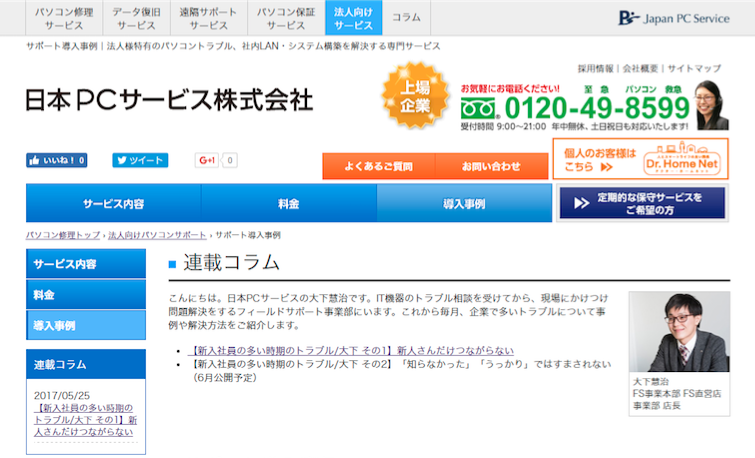Open the main nav 料金 button
The width and height of the screenshot is (755, 458).
tap(289, 203)
